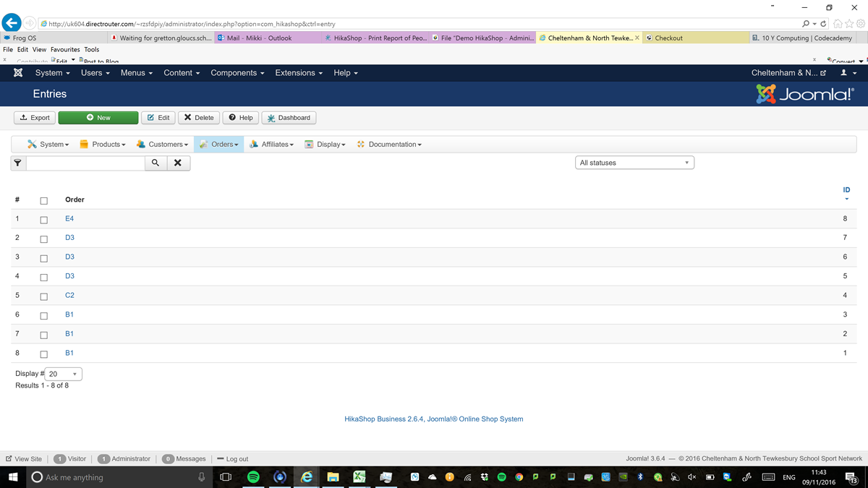
Task: Click the View Site link
Action: [24, 459]
